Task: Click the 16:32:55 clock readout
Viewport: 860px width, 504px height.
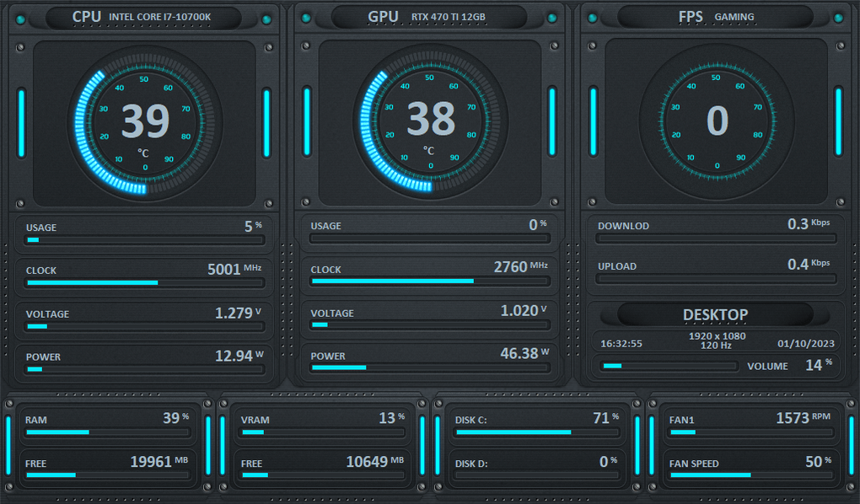Action: coord(621,344)
